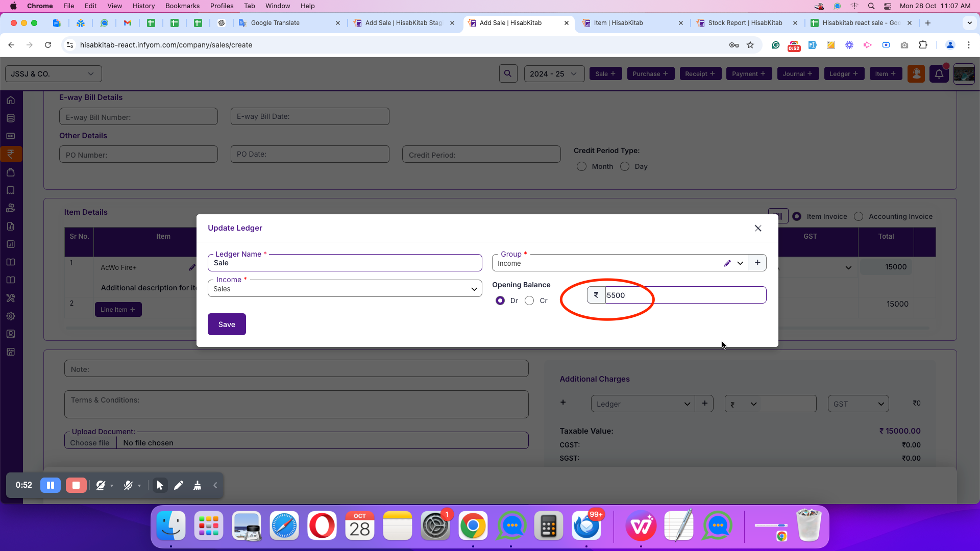Click the Save button
The height and width of the screenshot is (551, 980).
tap(227, 324)
